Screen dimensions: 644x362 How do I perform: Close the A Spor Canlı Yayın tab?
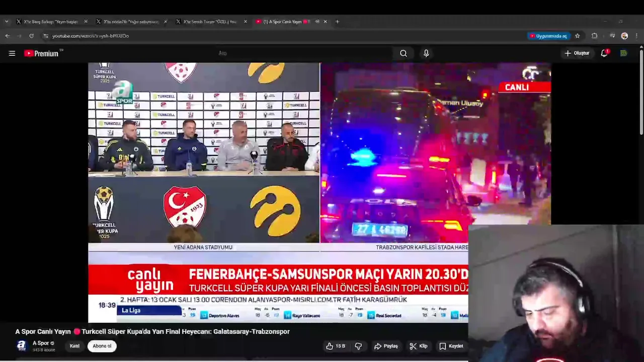[325, 22]
